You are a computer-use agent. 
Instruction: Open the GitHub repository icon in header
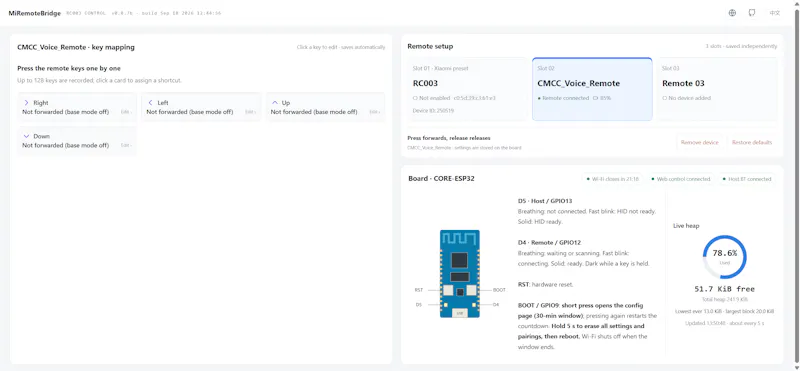752,13
